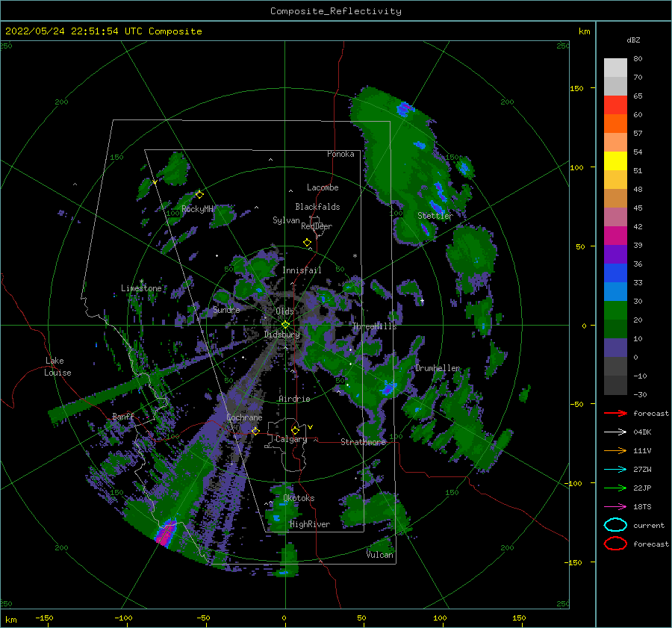Click the Banff label on the map

pyautogui.click(x=123, y=416)
